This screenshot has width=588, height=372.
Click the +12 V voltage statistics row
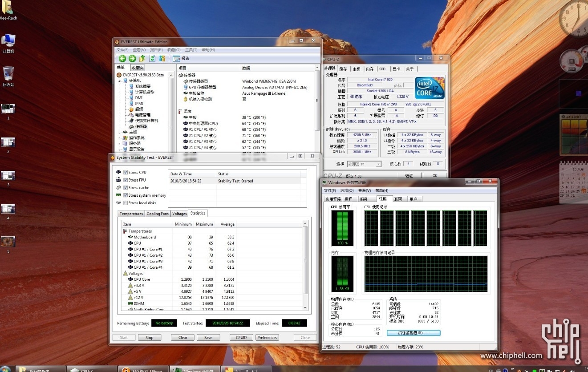click(212, 297)
